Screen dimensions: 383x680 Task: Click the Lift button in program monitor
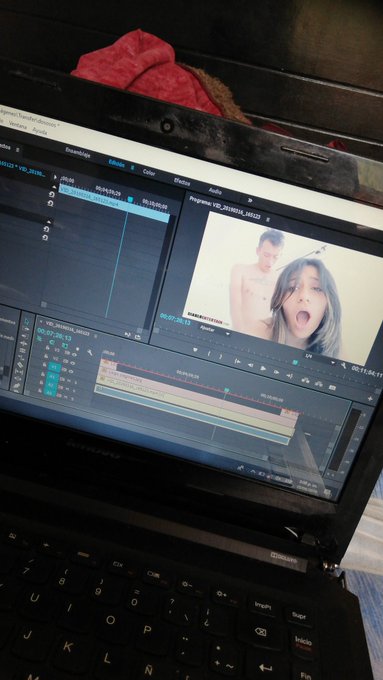[305, 380]
